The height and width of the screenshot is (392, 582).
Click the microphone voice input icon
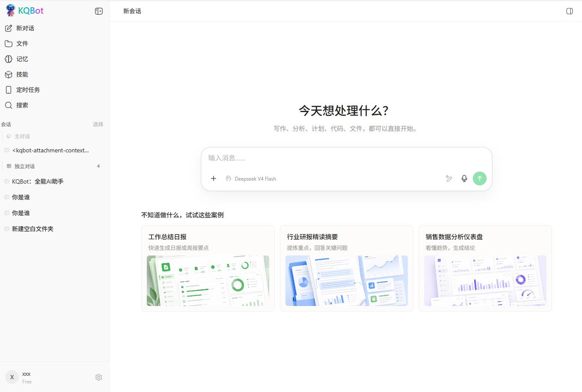[464, 178]
